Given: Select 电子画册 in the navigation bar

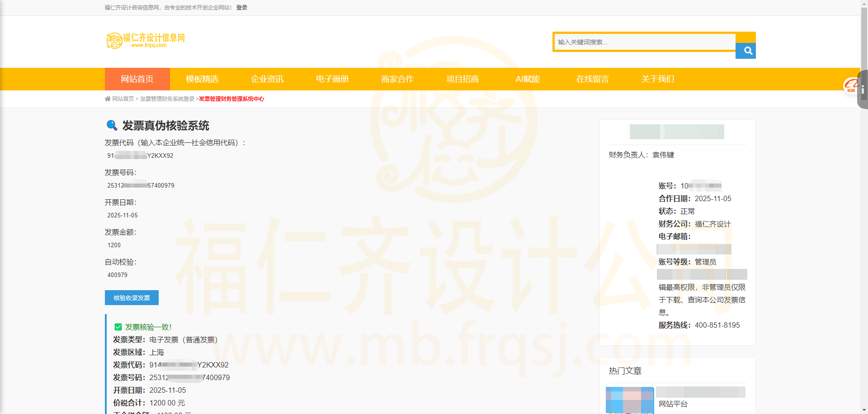Looking at the screenshot, I should [332, 79].
